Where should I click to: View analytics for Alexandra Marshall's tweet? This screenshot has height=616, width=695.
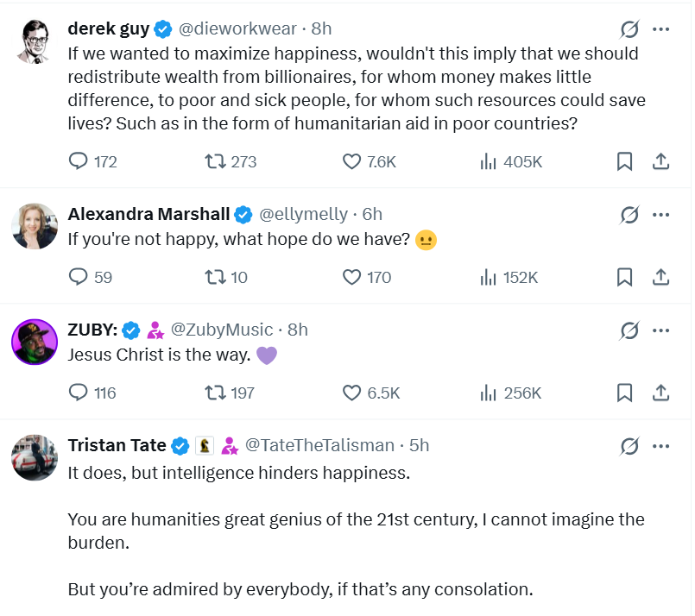click(489, 277)
